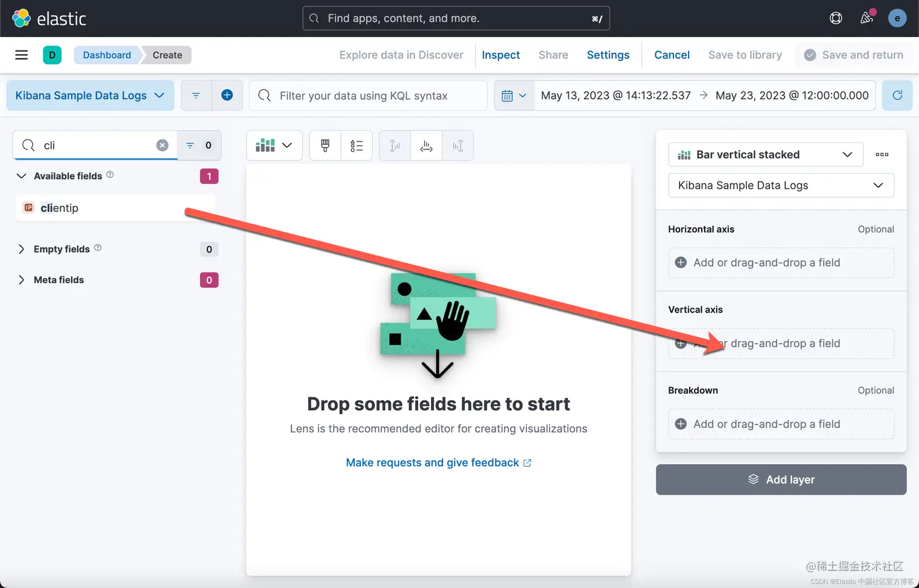Add a filter with plus icon
Viewport: 919px width, 588px height.
coord(227,95)
